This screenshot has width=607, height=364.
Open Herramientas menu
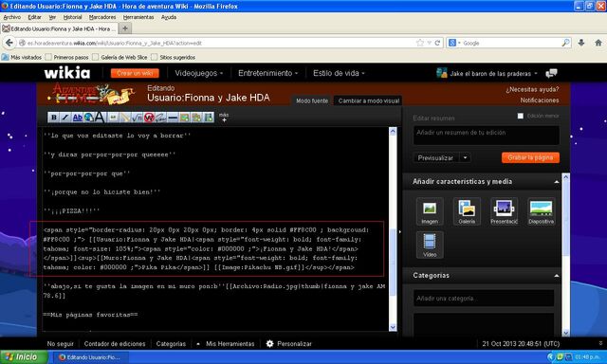coord(138,17)
